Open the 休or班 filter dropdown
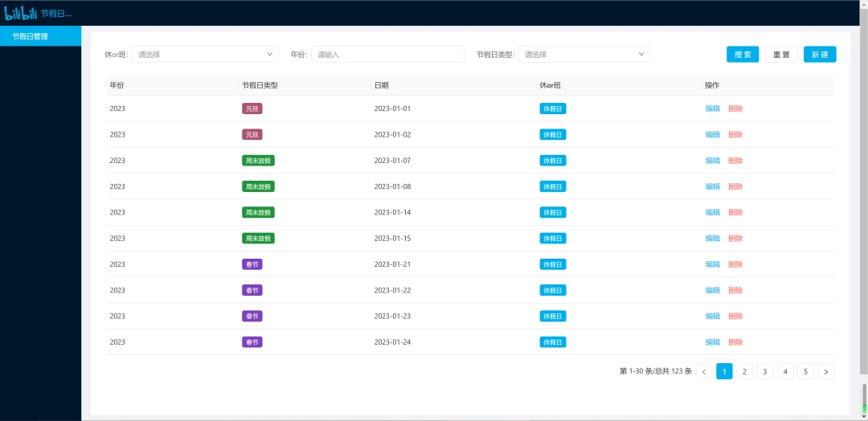Viewport: 868px width, 421px height. (x=206, y=54)
